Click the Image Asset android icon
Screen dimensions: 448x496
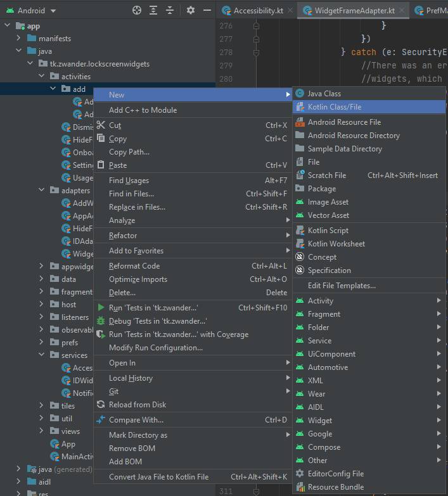(300, 201)
